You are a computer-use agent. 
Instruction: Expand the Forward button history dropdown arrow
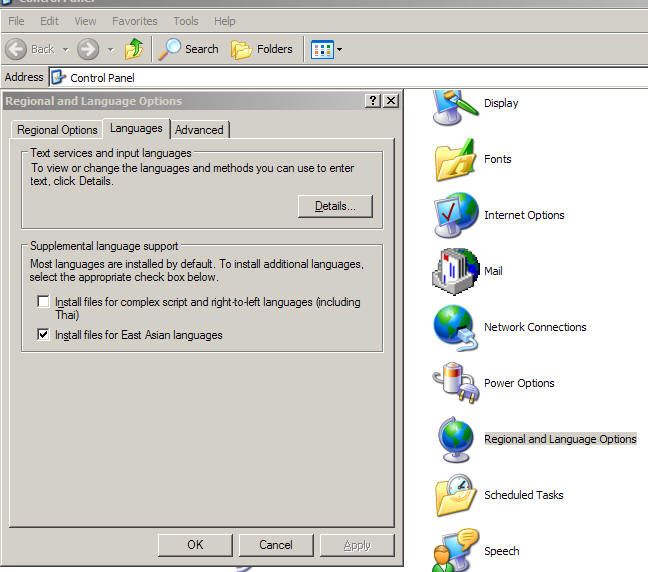coord(110,50)
